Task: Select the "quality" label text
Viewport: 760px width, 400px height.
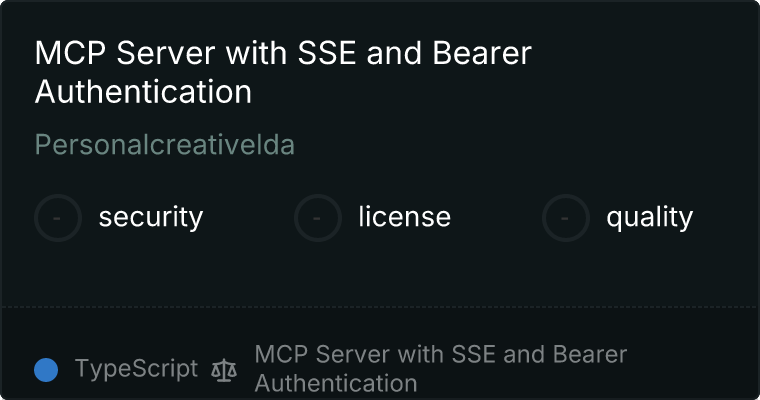Action: (649, 217)
